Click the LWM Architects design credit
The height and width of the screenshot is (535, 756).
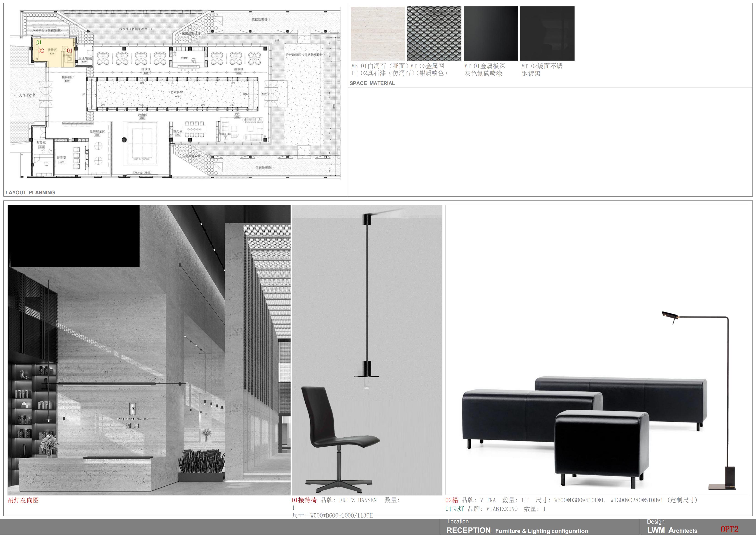[x=672, y=530]
